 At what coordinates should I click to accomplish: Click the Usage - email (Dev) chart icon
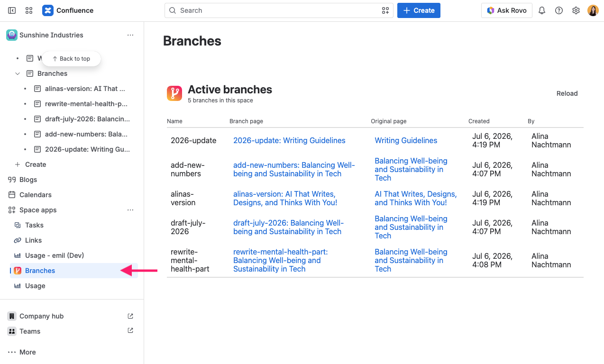[18, 255]
